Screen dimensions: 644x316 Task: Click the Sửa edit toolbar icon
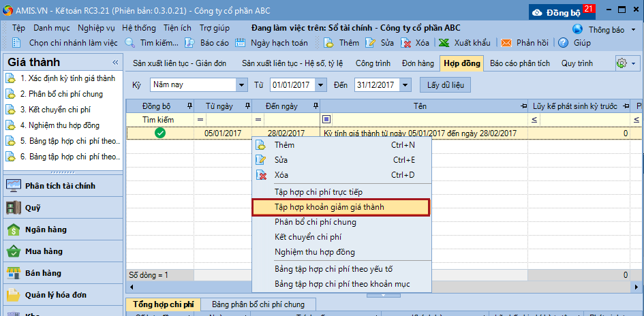click(370, 42)
